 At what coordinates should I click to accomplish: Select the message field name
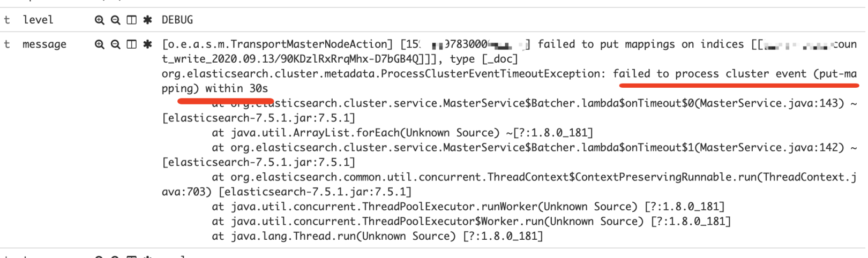44,44
